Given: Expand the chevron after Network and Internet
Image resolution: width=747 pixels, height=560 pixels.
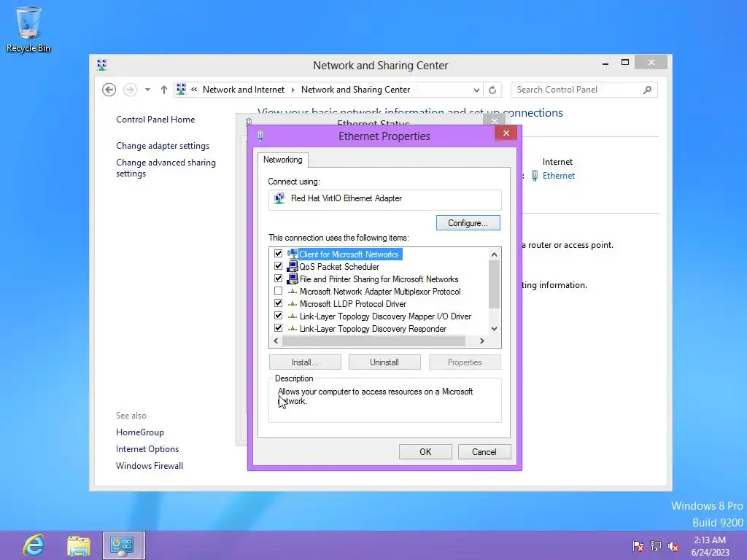Looking at the screenshot, I should coord(293,90).
